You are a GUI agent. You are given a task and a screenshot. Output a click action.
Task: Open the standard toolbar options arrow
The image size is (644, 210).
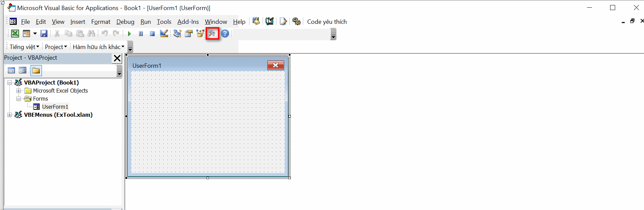(x=333, y=34)
